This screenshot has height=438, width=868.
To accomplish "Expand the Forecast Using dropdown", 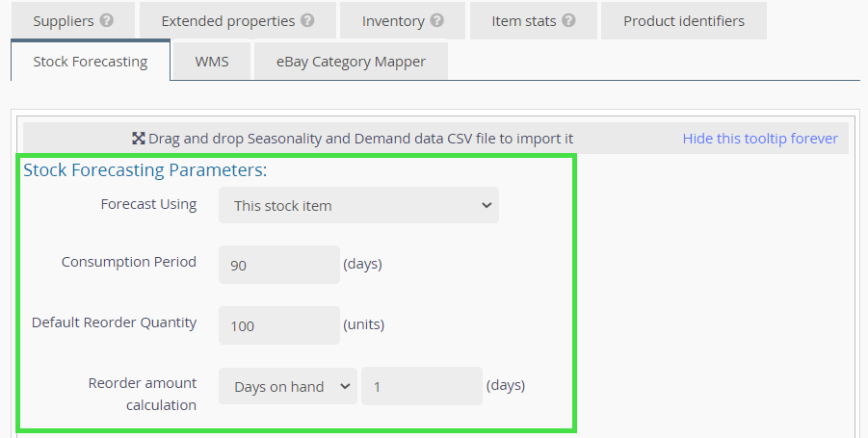I will point(358,205).
